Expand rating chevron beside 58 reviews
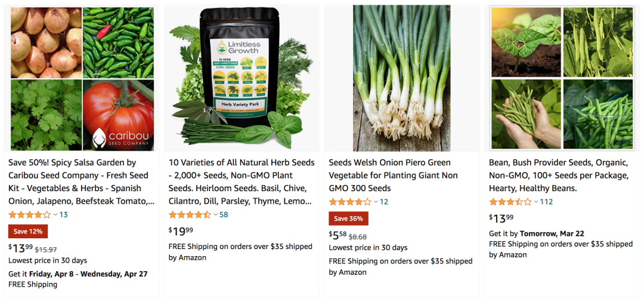The image size is (644, 298). pyautogui.click(x=216, y=215)
